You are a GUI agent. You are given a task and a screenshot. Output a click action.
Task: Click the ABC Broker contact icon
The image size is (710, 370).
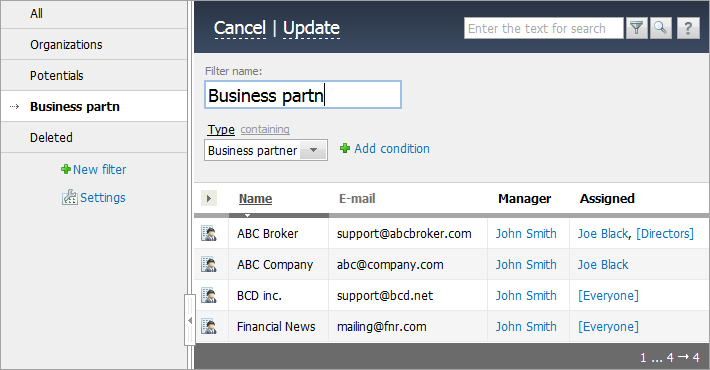pos(209,233)
